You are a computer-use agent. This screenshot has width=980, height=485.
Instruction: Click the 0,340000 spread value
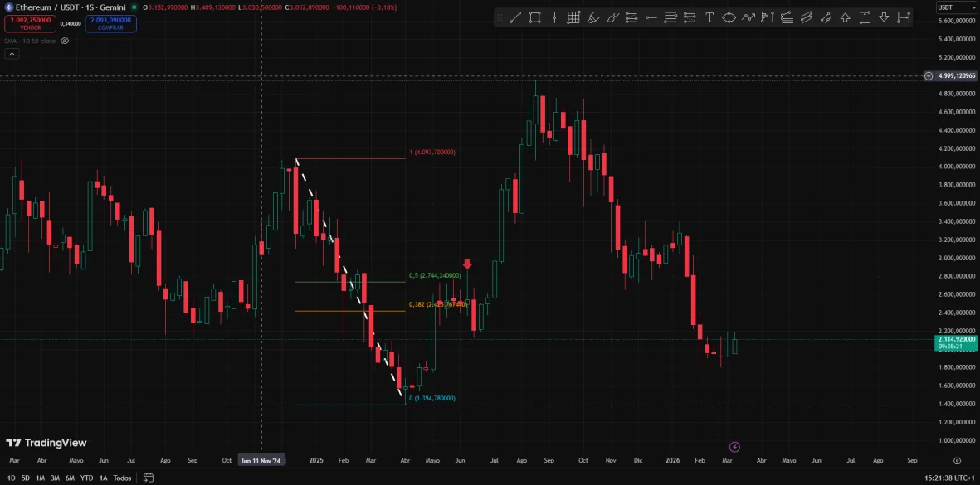[71, 24]
